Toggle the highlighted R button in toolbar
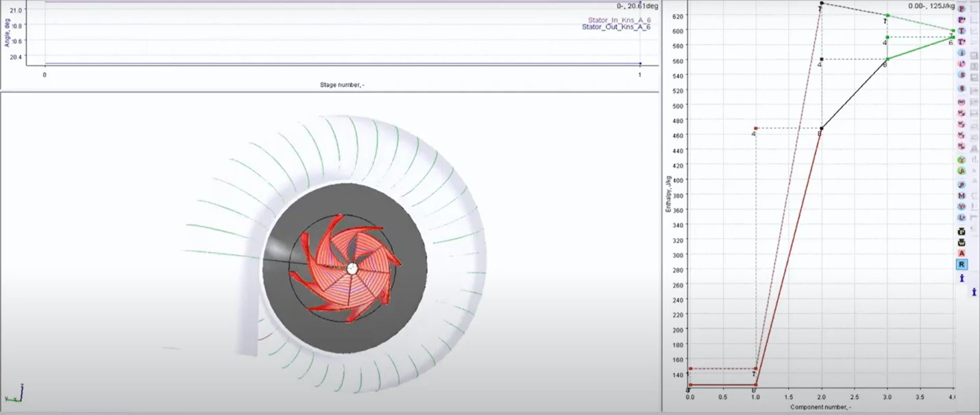Image resolution: width=980 pixels, height=415 pixels. [x=961, y=264]
